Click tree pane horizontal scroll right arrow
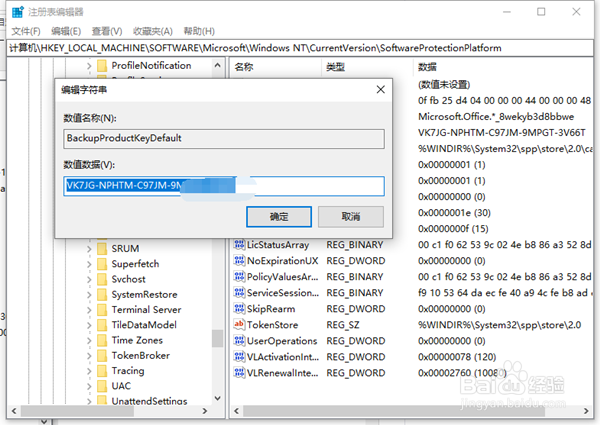The width and height of the screenshot is (600, 425). [x=205, y=411]
